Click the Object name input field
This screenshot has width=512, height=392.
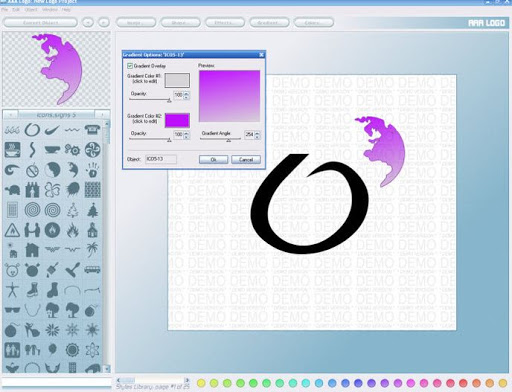161,159
